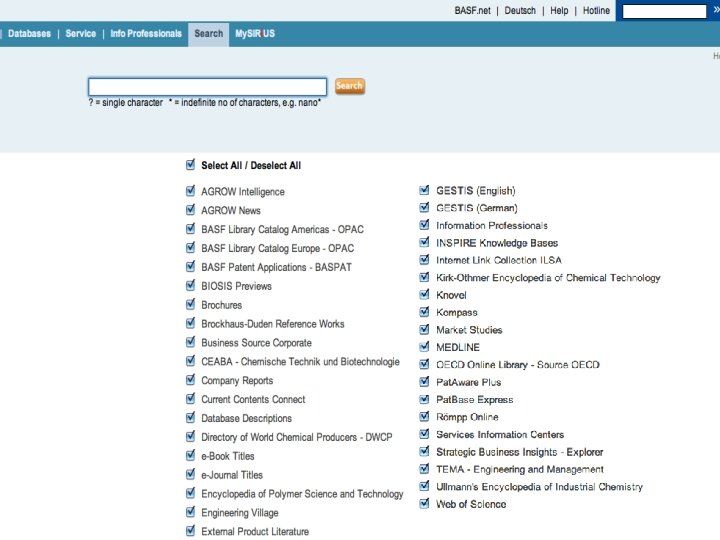Uncheck TEMA - Engineering and Management

pos(425,469)
